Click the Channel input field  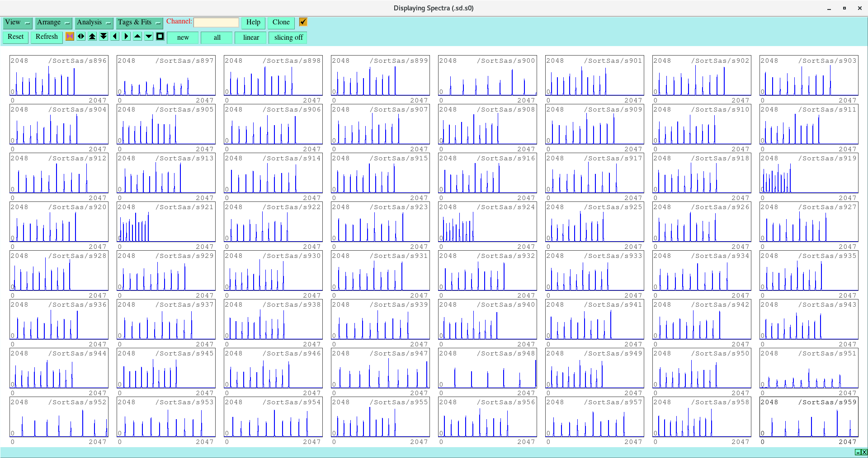click(x=216, y=22)
